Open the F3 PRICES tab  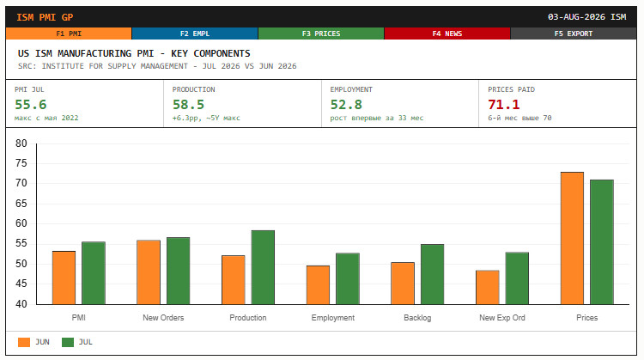pos(321,34)
